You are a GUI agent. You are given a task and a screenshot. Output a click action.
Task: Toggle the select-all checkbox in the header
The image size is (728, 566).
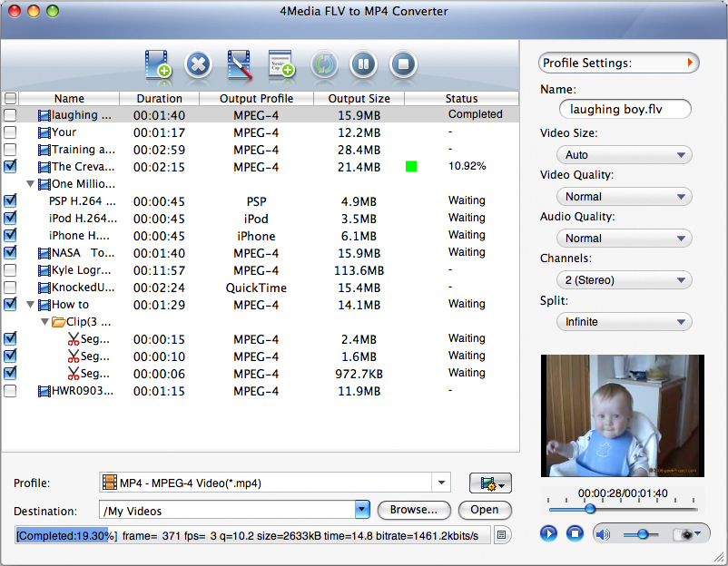coord(10,98)
